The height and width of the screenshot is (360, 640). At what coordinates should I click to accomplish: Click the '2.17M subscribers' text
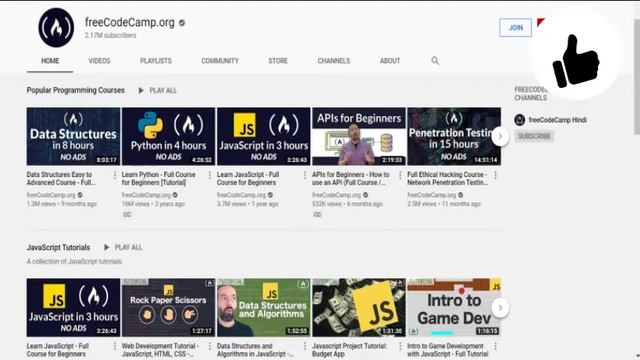111,36
